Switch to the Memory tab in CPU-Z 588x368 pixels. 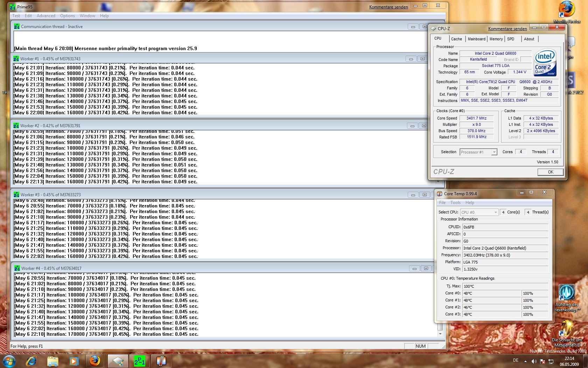pyautogui.click(x=496, y=39)
